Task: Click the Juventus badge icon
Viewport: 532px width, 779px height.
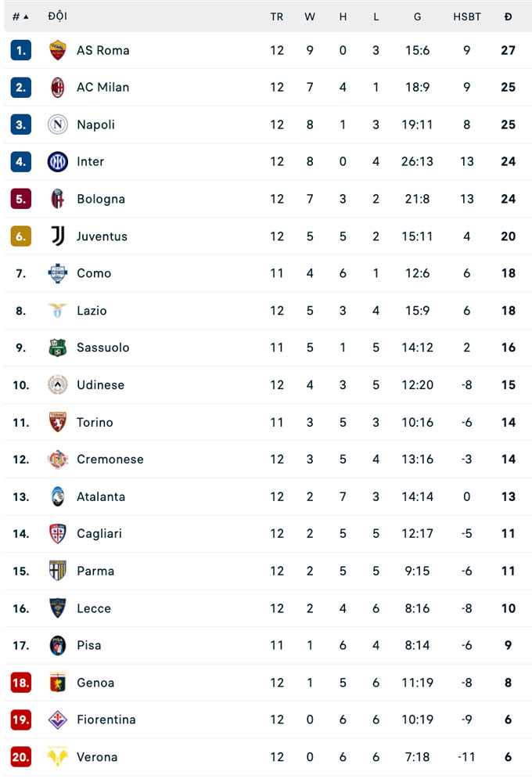Action: 58,236
